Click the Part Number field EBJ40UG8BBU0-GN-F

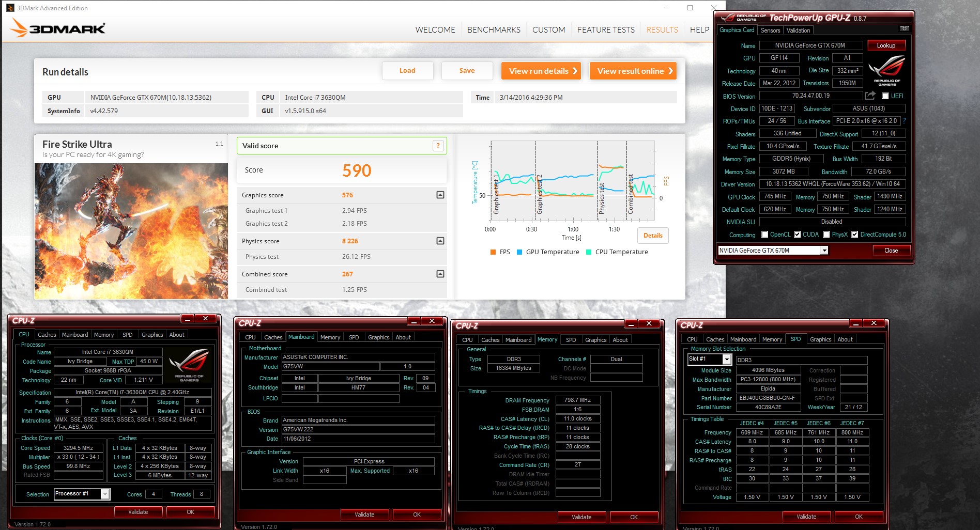tap(768, 398)
